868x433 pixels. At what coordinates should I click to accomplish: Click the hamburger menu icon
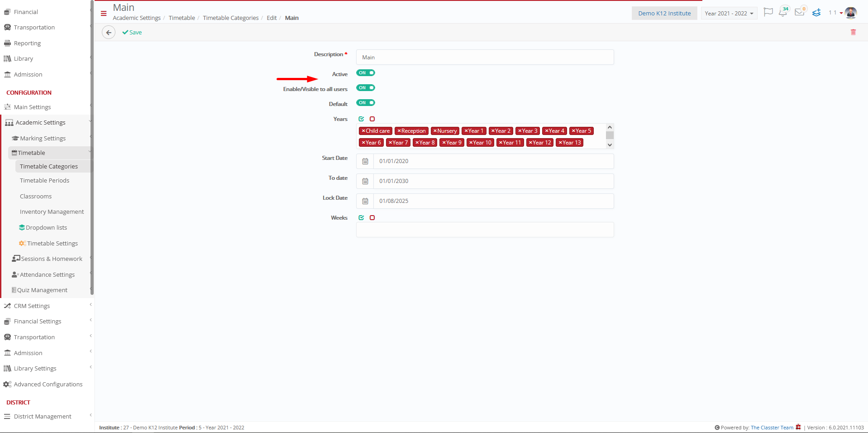(x=104, y=14)
